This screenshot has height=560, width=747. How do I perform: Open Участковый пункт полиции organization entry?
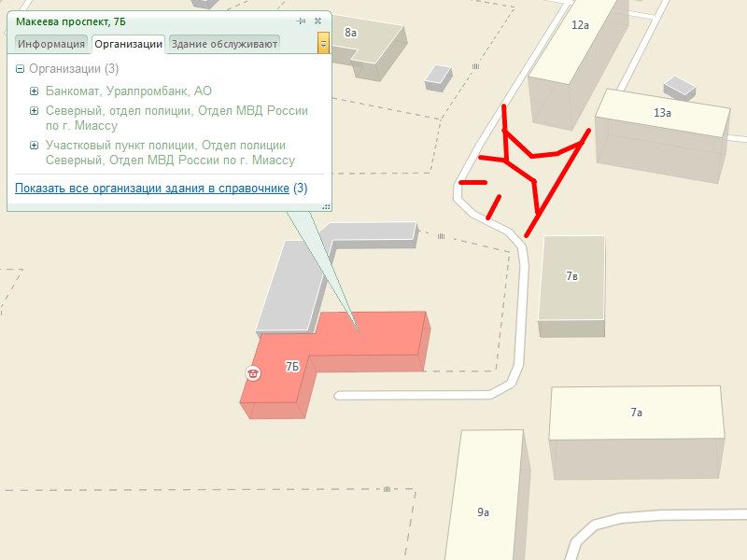tap(171, 152)
